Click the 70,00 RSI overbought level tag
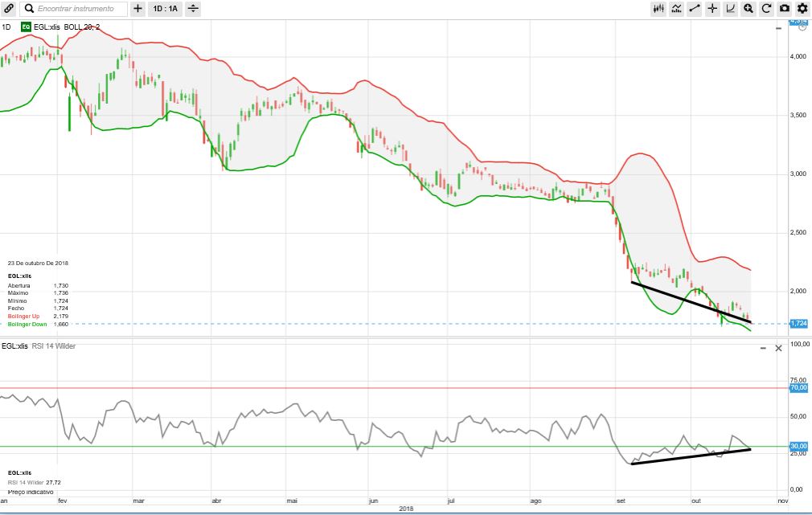The width and height of the screenshot is (812, 515). (798, 388)
